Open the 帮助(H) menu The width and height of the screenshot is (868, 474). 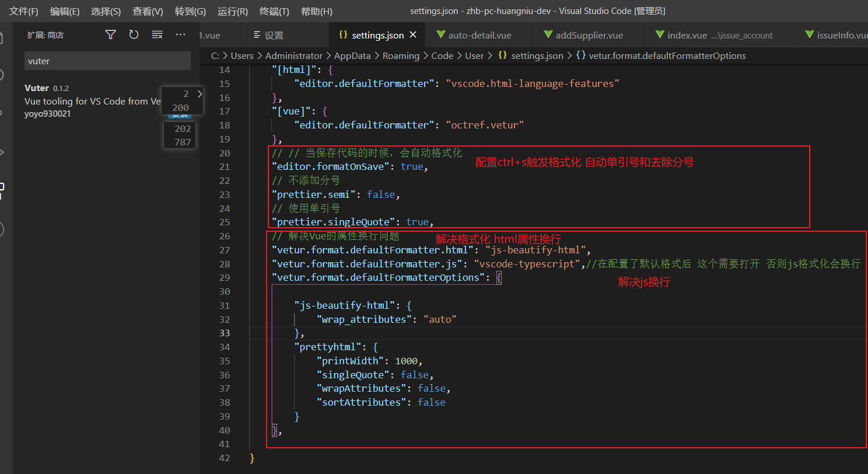coord(317,12)
